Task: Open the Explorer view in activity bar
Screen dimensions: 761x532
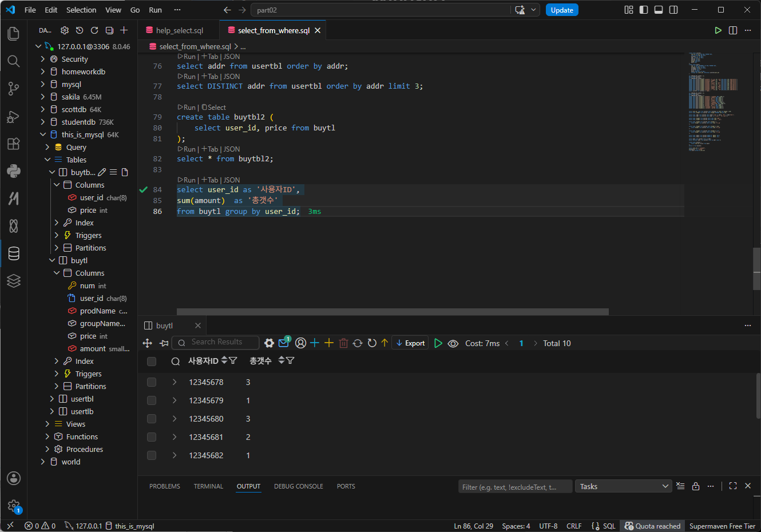Action: pos(14,33)
